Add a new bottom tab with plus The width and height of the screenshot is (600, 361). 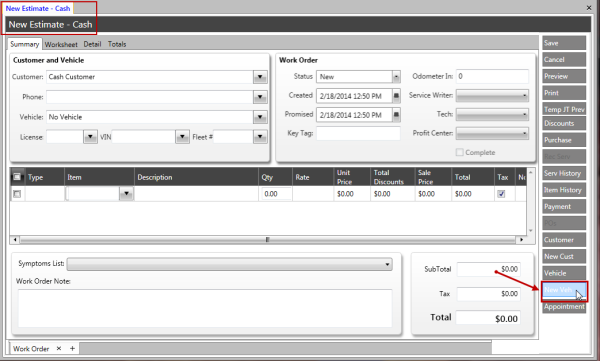click(72, 348)
